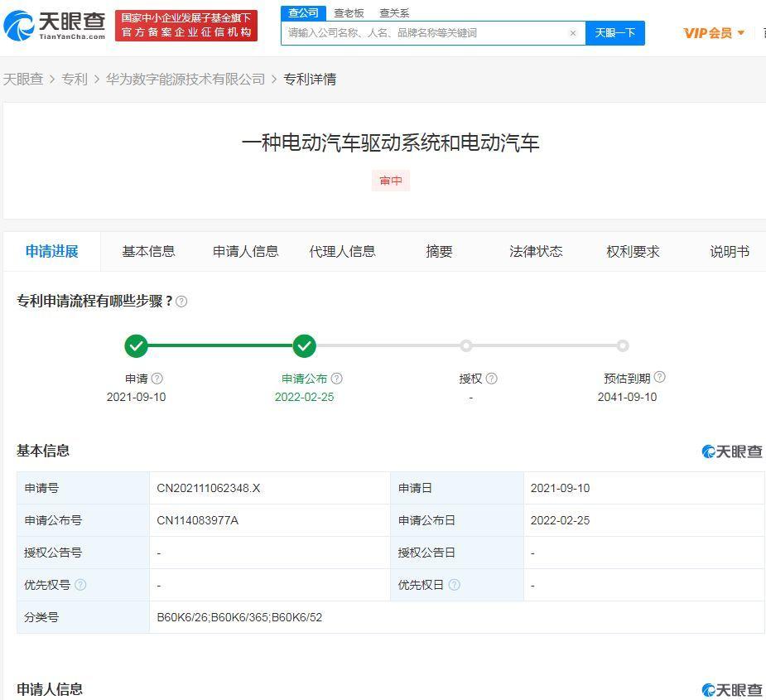Clear the search box with the X icon
The height and width of the screenshot is (700, 766).
pos(572,33)
